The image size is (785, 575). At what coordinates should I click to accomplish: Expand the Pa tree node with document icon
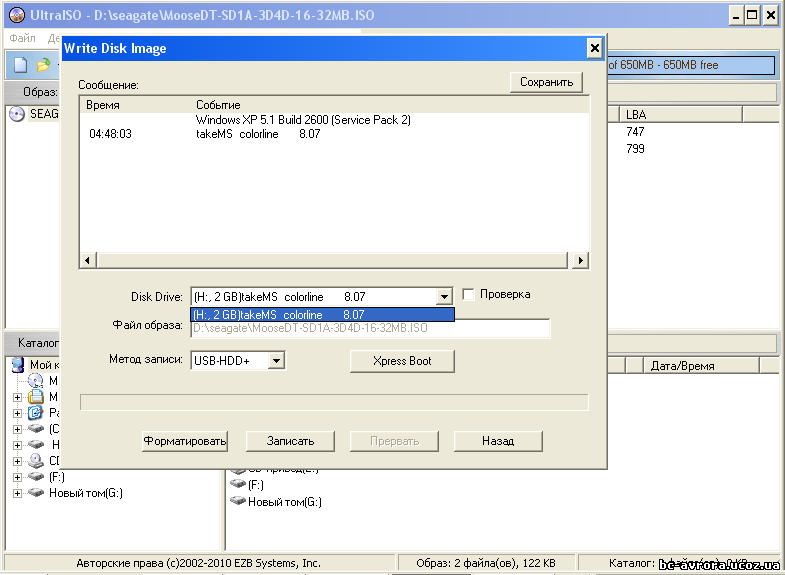[18, 413]
